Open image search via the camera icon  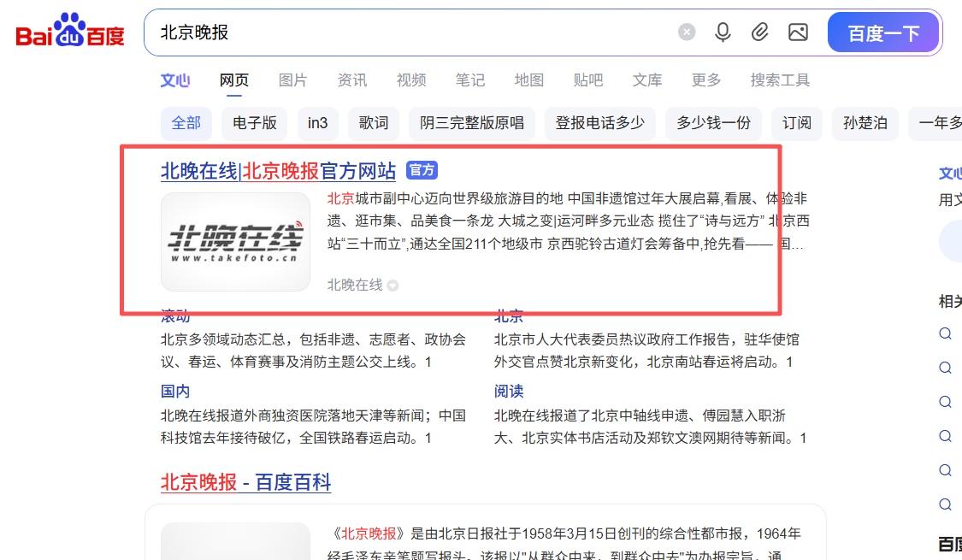(798, 32)
